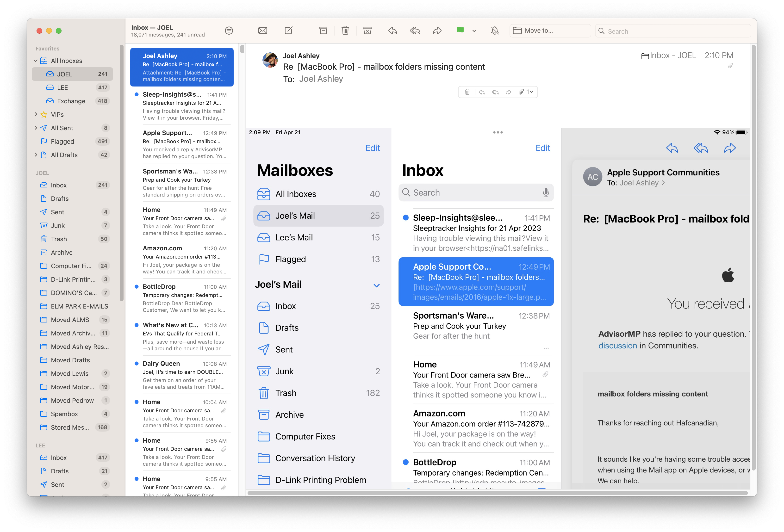Compose a new message
The height and width of the screenshot is (532, 784).
pos(288,31)
